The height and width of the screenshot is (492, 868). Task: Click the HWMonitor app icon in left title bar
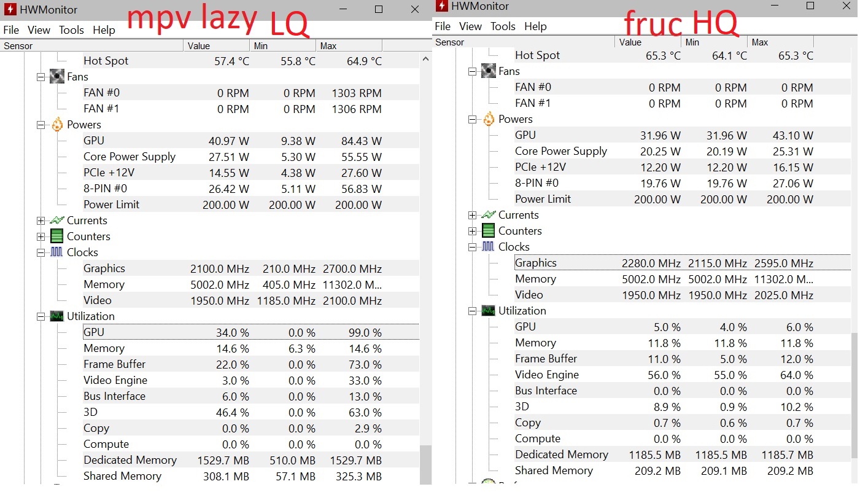pyautogui.click(x=9, y=10)
